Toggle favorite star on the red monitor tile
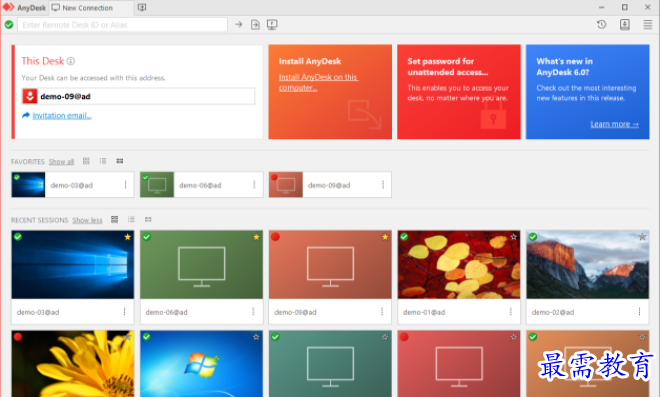662x397 pixels. 514,337
